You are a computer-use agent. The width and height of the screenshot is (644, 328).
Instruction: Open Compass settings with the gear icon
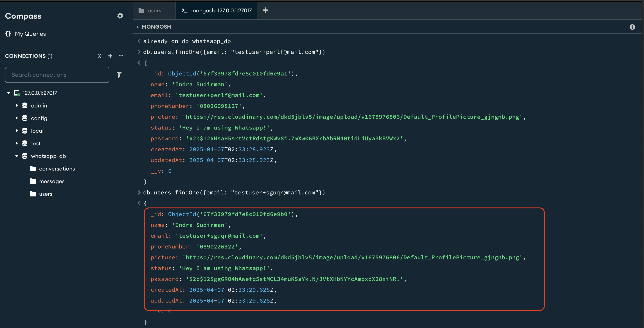[120, 16]
